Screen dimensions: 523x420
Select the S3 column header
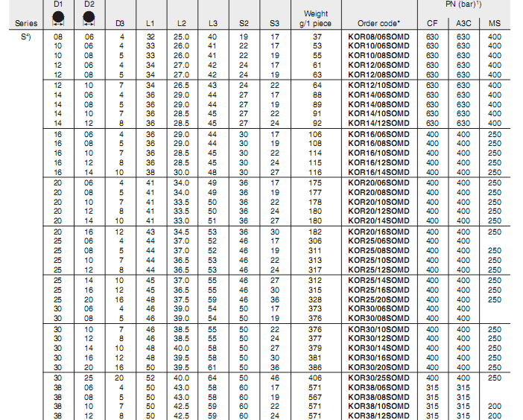[274, 24]
